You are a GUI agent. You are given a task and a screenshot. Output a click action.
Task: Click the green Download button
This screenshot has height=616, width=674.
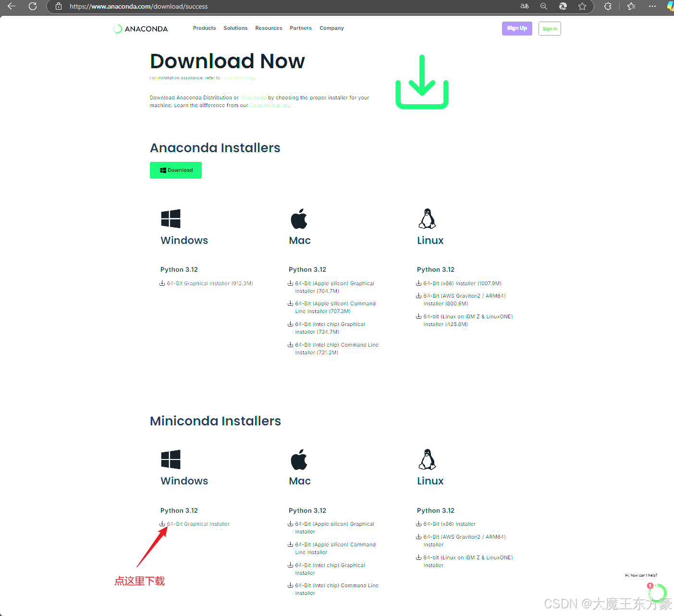click(176, 170)
